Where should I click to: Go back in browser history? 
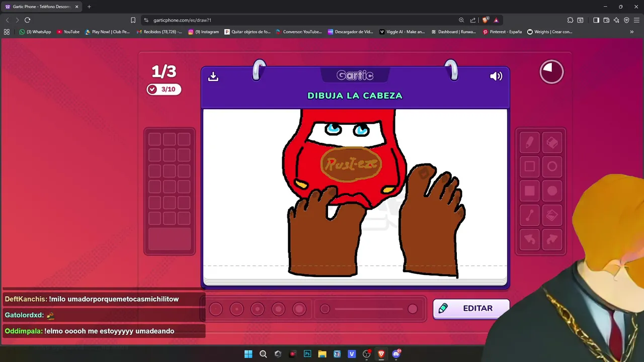7,20
